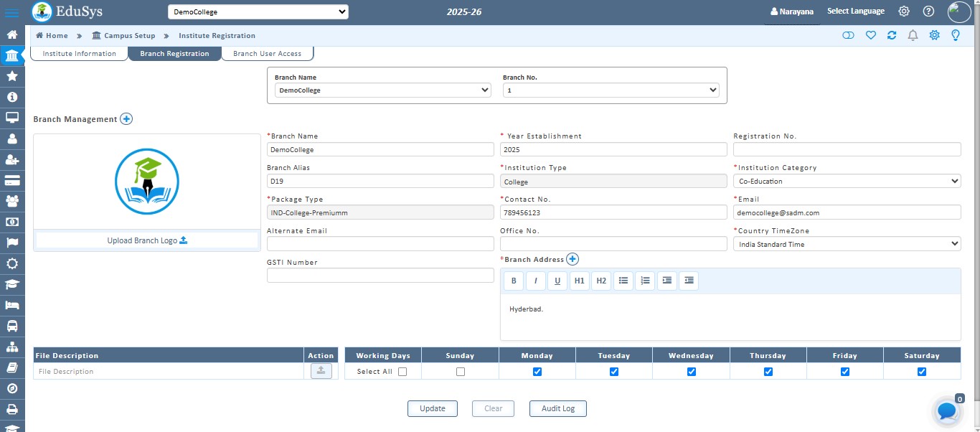The image size is (980, 432).
Task: Toggle italic formatting in the address editor
Action: click(x=535, y=281)
